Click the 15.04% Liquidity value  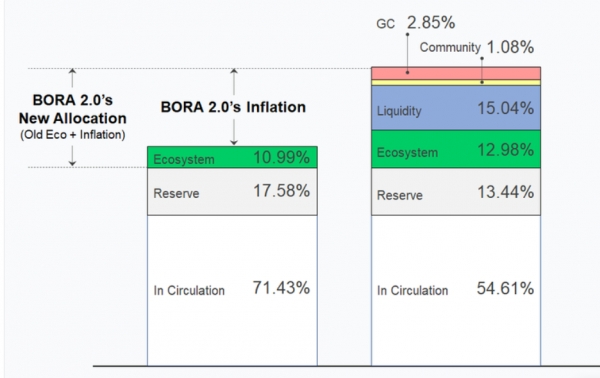(505, 108)
